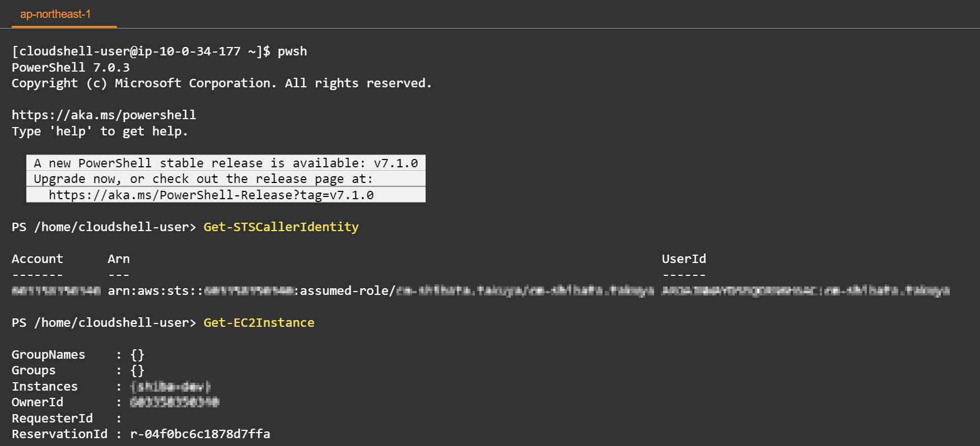Click the GroupNames field in output

coord(48,354)
